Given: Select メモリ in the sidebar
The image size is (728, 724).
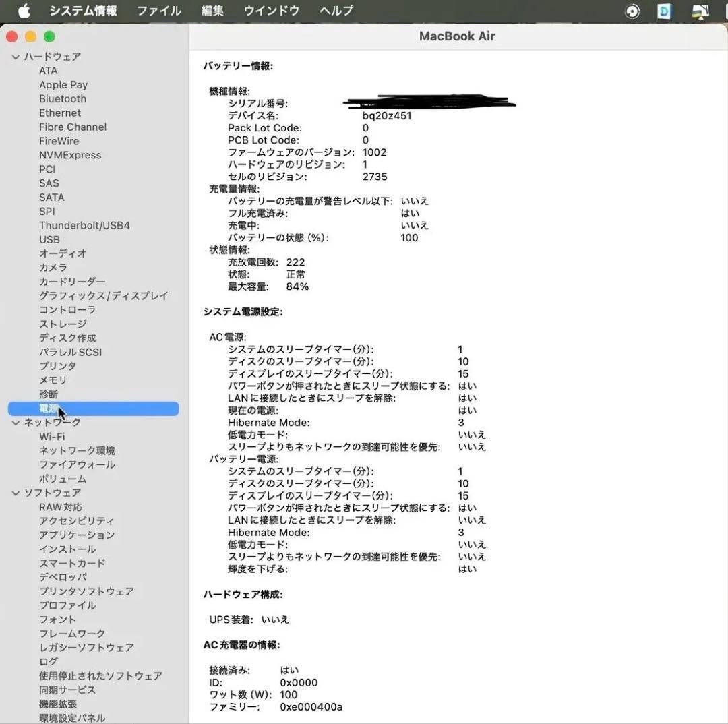Looking at the screenshot, I should point(54,380).
